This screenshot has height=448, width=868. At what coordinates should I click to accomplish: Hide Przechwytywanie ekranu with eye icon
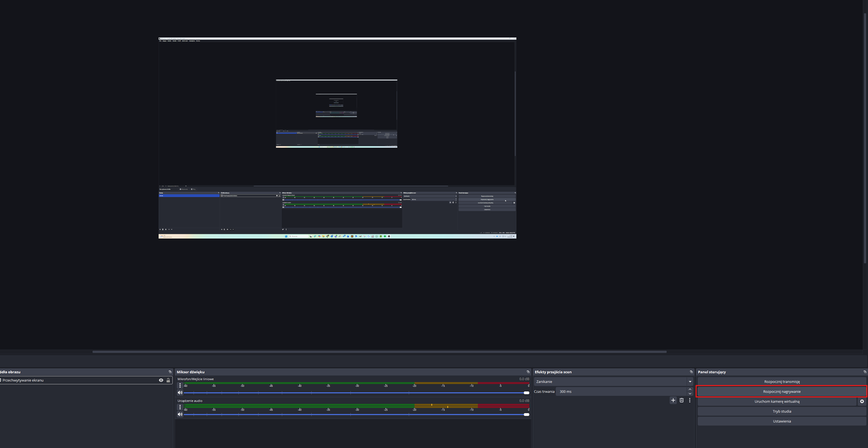[x=161, y=380]
